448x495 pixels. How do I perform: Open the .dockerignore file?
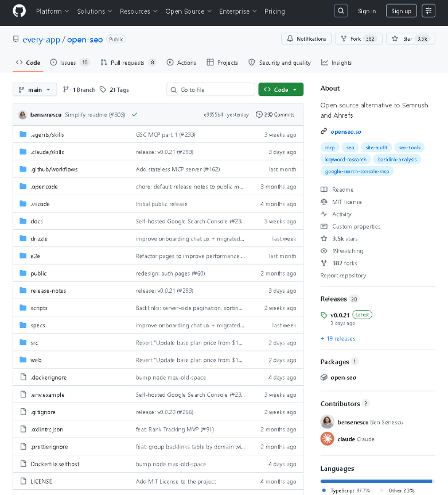tap(48, 377)
